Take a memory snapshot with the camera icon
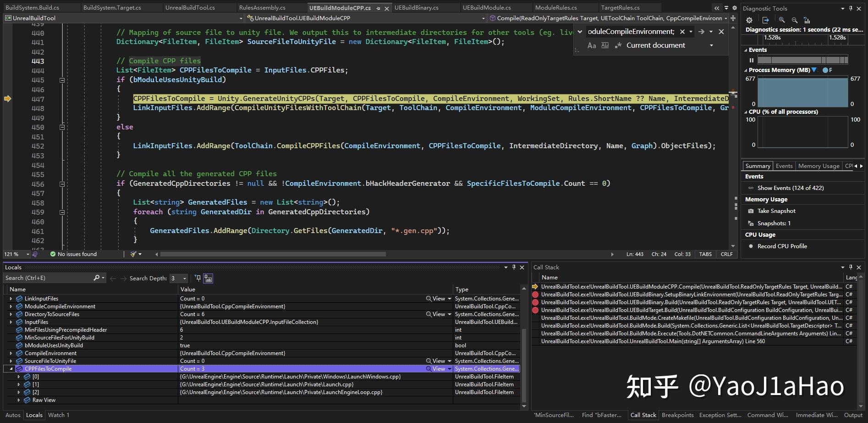 tap(751, 211)
